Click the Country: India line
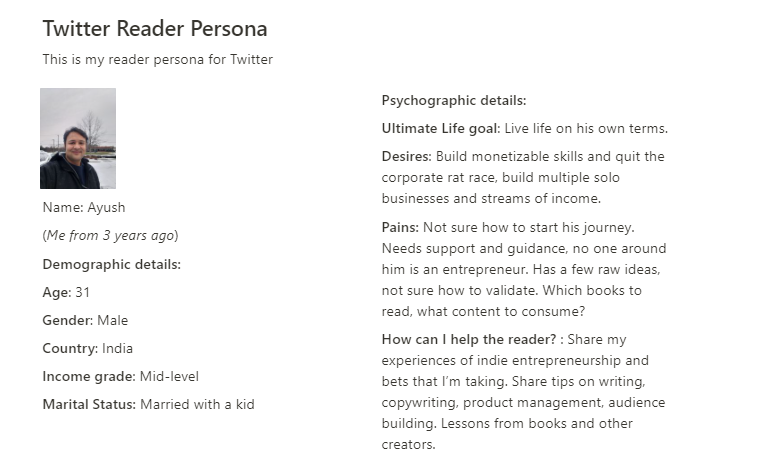 [x=88, y=348]
